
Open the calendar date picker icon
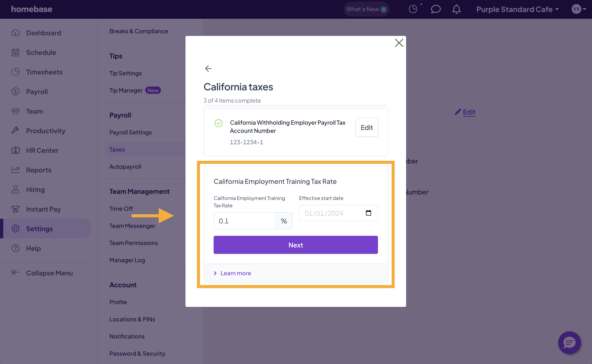pyautogui.click(x=368, y=213)
